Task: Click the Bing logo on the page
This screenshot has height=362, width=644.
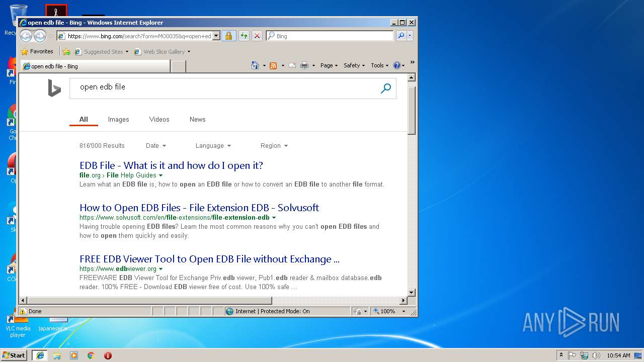Action: 54,88
